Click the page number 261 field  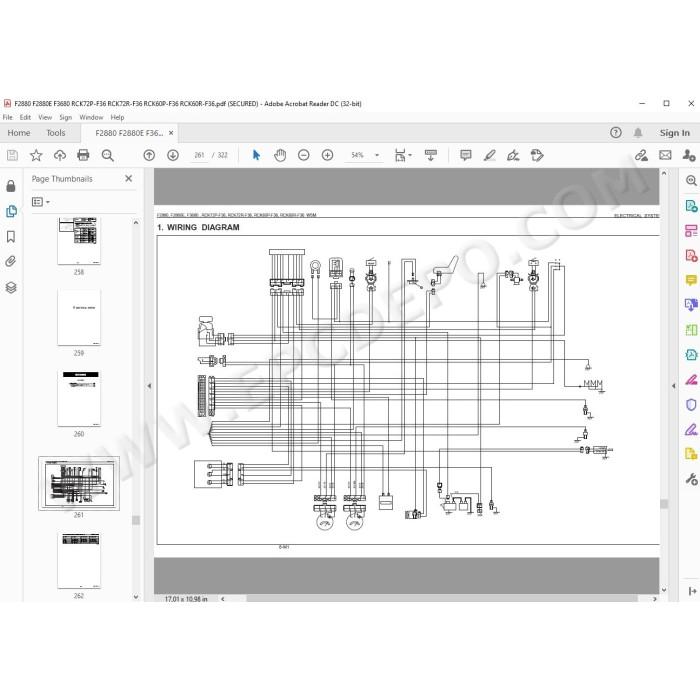coord(199,155)
